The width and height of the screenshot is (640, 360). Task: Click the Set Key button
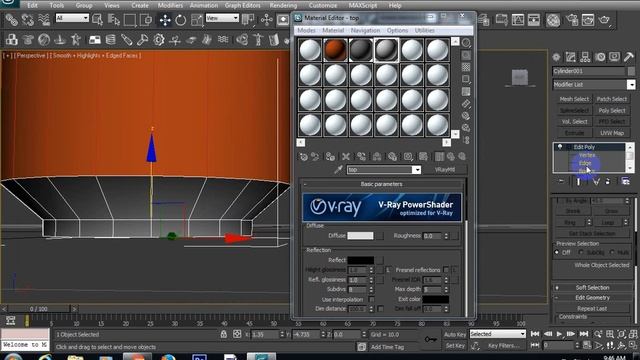455,346
